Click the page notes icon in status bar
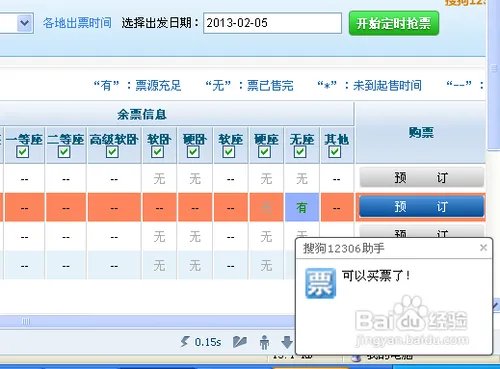 tap(240, 342)
